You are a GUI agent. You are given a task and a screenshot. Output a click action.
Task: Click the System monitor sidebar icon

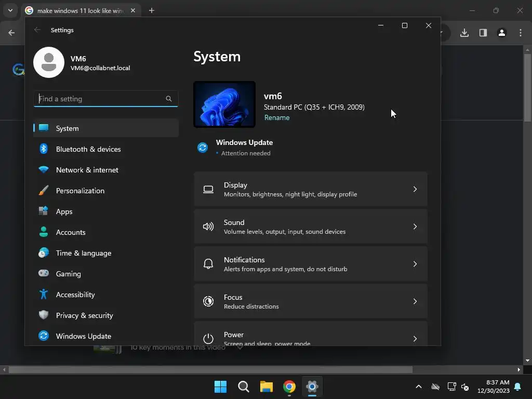pos(44,128)
